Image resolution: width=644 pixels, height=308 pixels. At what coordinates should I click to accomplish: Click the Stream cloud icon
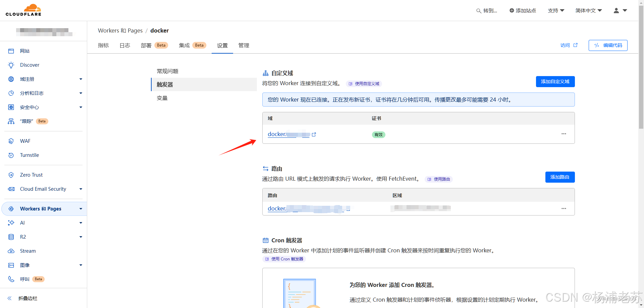click(11, 251)
